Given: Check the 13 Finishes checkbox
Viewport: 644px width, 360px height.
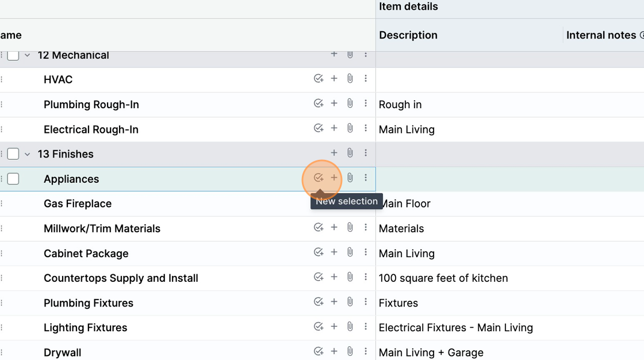Looking at the screenshot, I should 13,154.
